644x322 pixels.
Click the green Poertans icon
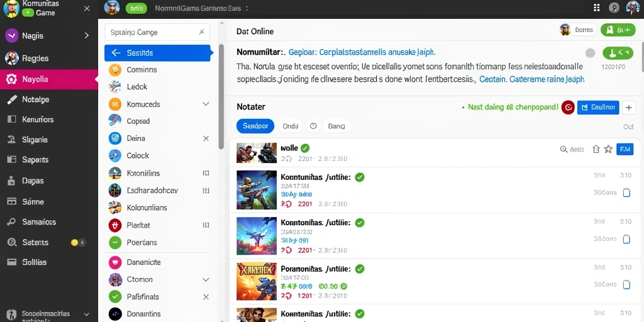(115, 243)
